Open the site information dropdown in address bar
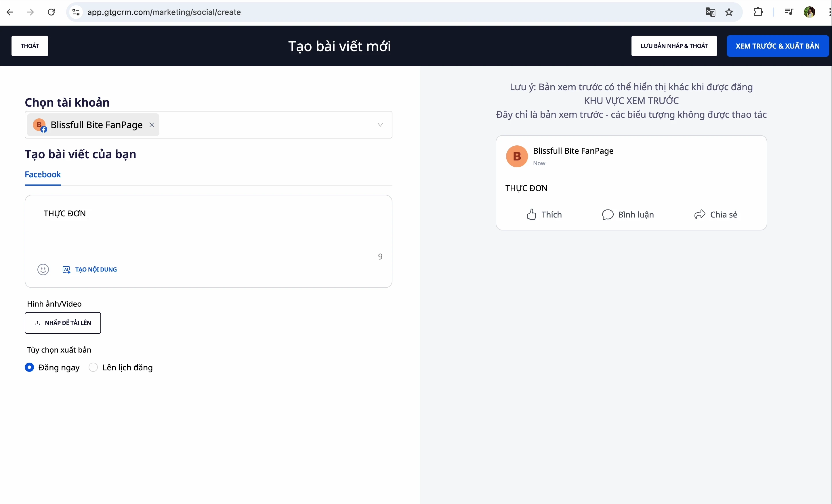 point(76,12)
